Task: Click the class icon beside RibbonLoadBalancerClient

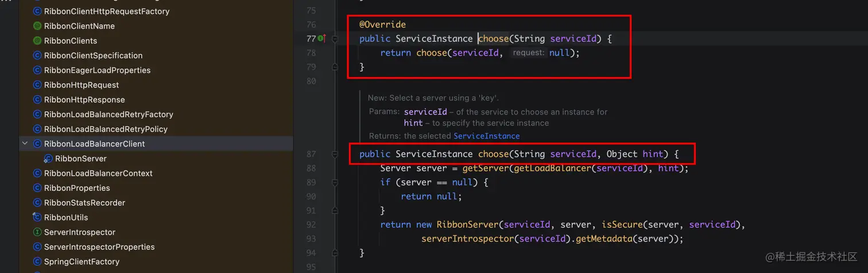Action: (37, 144)
